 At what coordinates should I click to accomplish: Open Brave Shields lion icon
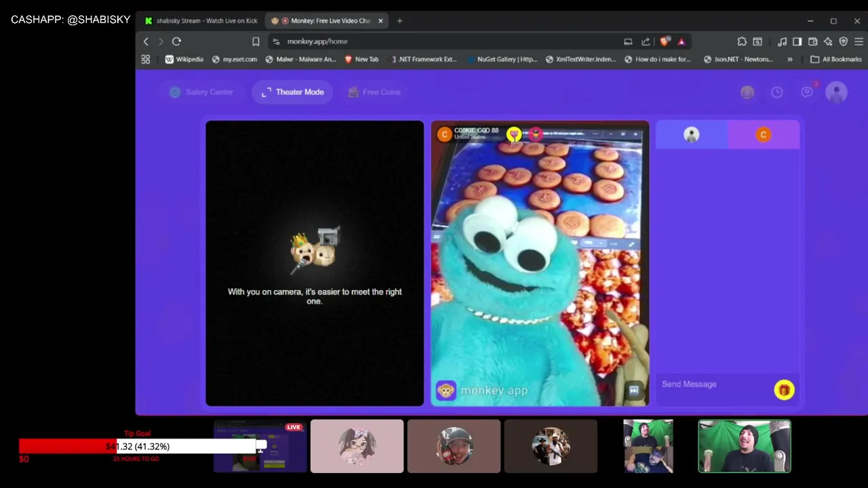pyautogui.click(x=665, y=41)
